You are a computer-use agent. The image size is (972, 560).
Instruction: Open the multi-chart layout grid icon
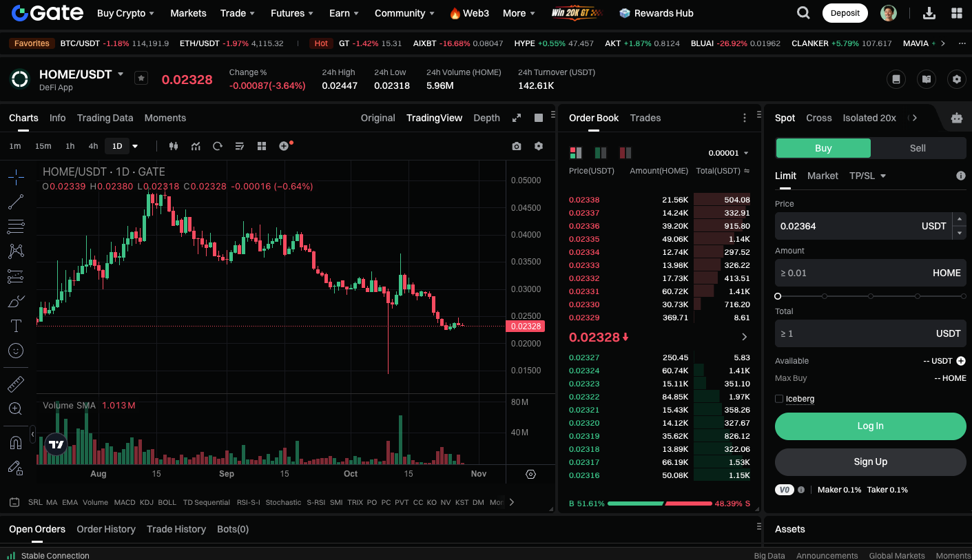262,146
